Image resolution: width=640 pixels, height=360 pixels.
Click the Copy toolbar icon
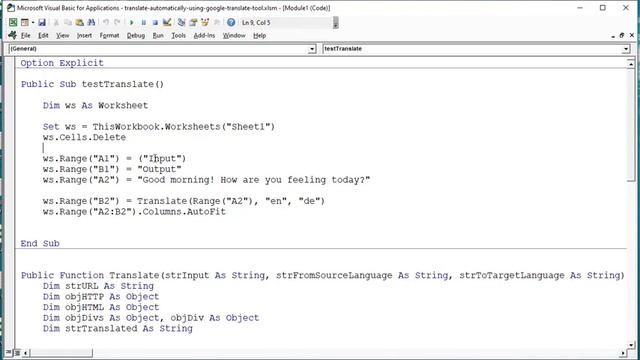click(x=68, y=22)
